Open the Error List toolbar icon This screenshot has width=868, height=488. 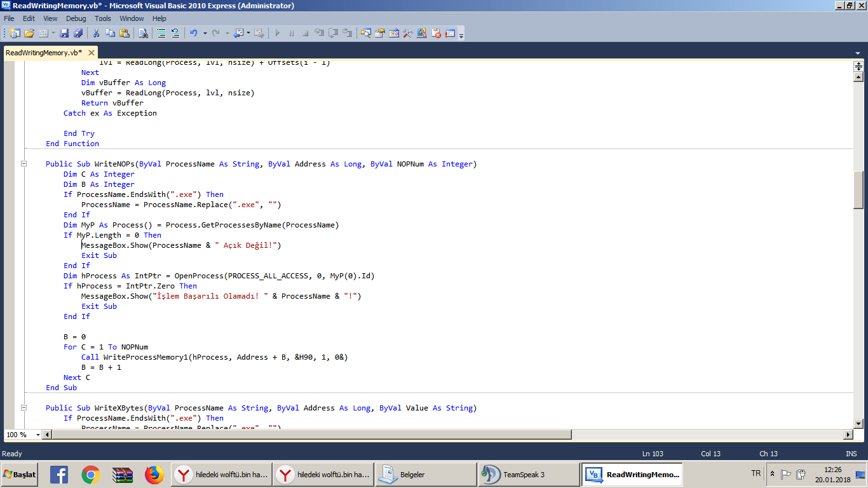(436, 33)
